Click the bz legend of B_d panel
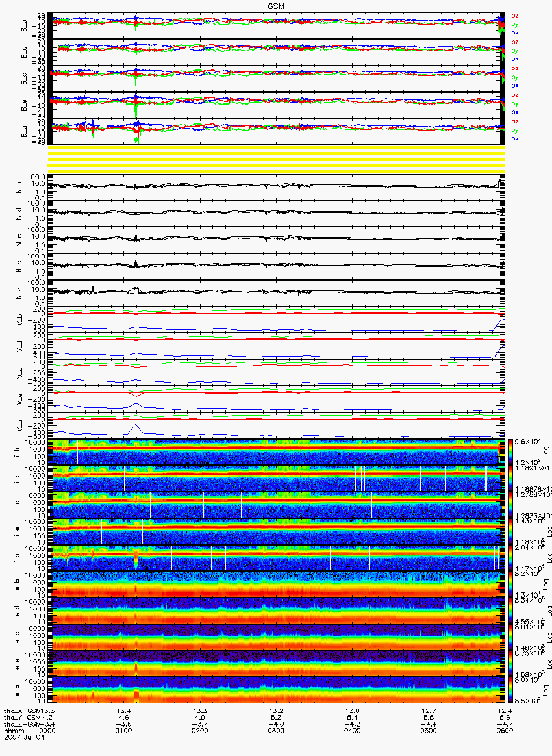The image size is (552, 756). click(x=515, y=42)
